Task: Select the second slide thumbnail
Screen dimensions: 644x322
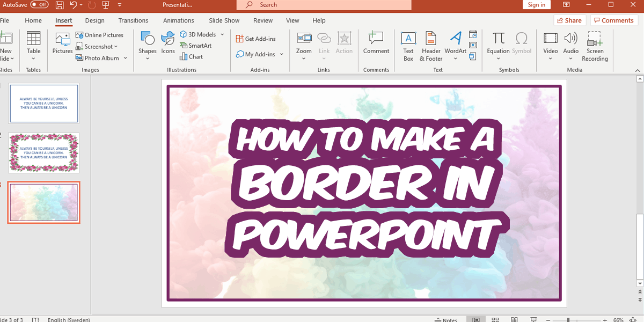Action: [x=43, y=152]
